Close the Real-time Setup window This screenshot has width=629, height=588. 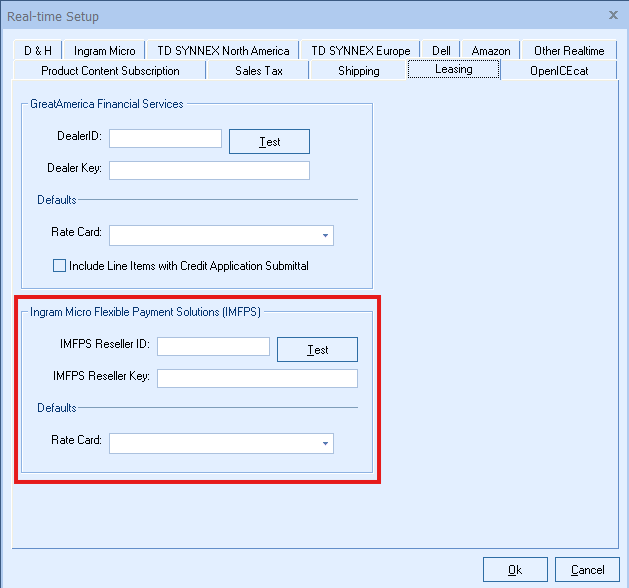click(x=613, y=15)
